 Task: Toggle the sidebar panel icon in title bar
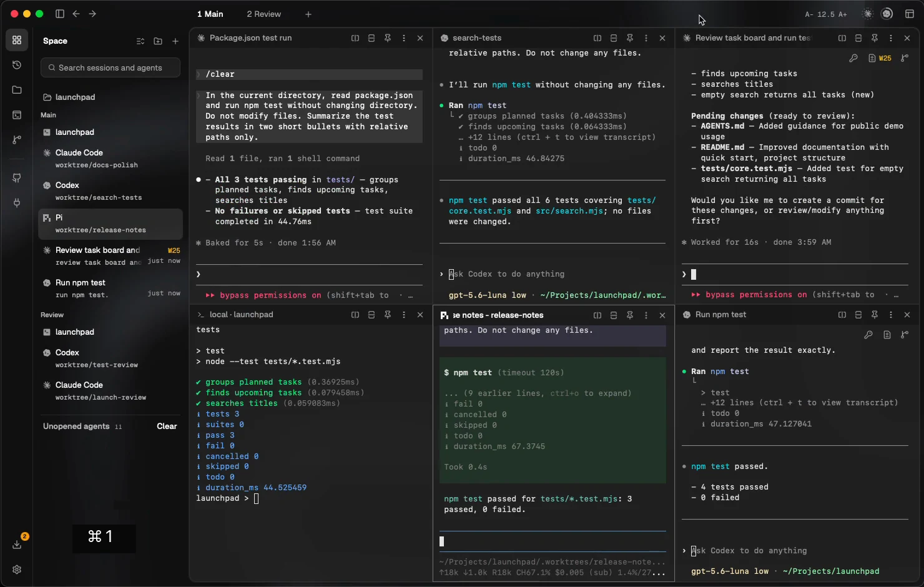[x=60, y=14]
